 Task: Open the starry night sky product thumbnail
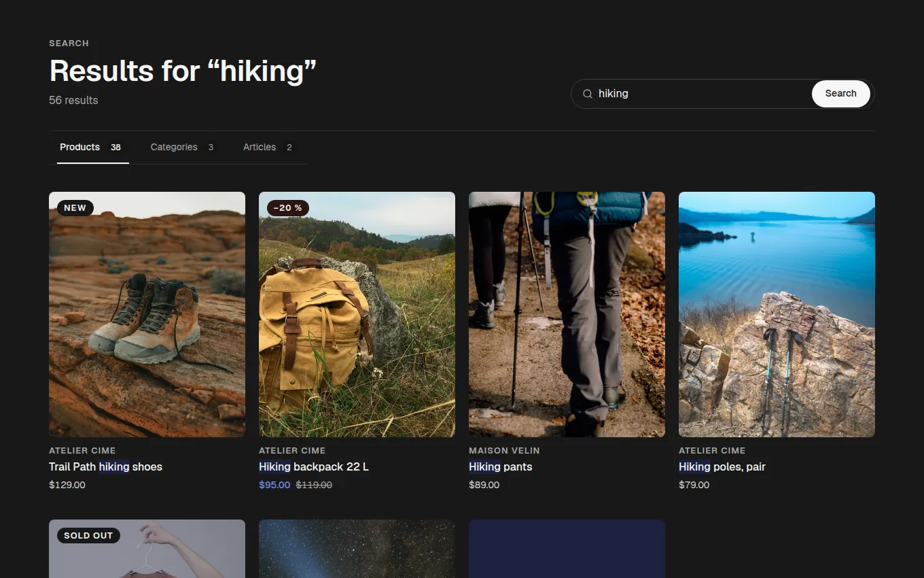click(357, 549)
